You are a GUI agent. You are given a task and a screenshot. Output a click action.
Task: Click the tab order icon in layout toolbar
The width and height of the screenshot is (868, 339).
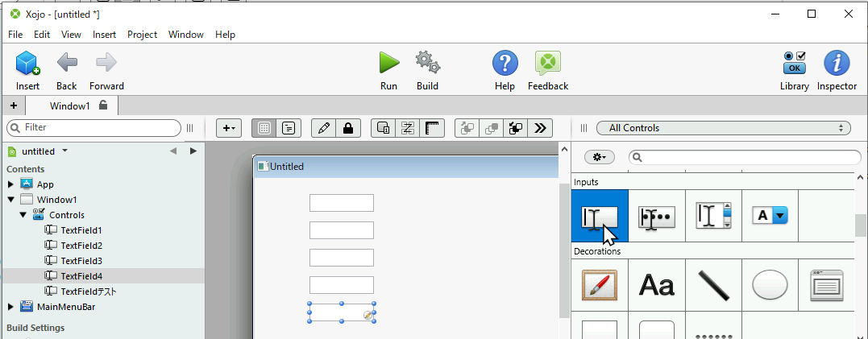click(383, 128)
